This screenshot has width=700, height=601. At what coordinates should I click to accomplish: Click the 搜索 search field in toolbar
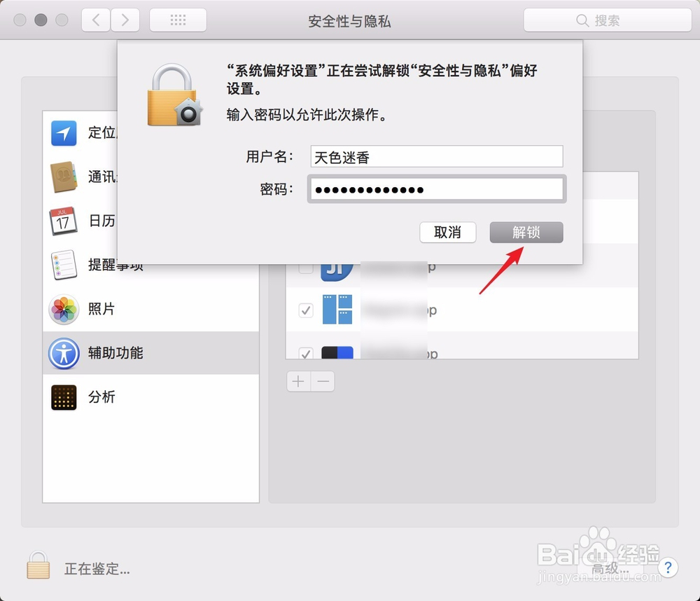(606, 20)
